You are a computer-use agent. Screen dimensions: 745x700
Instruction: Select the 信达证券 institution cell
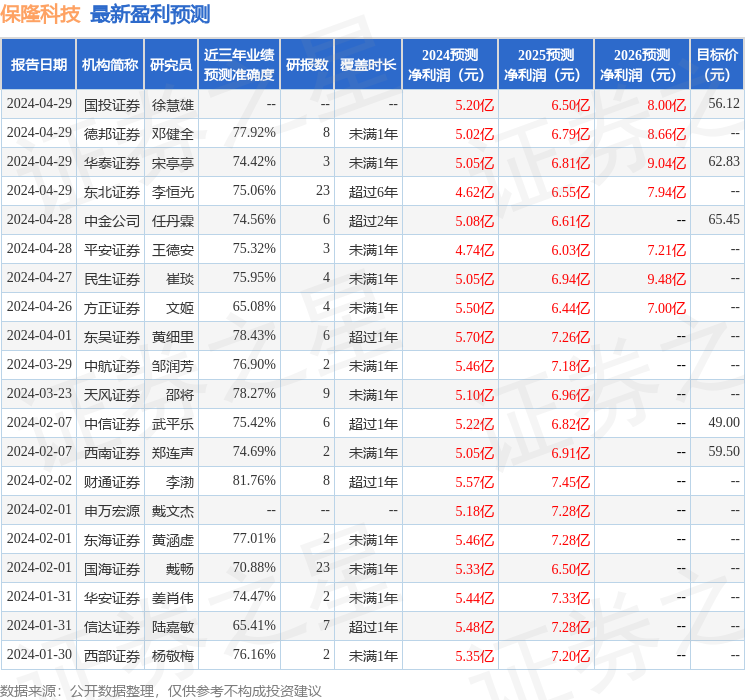tap(112, 627)
